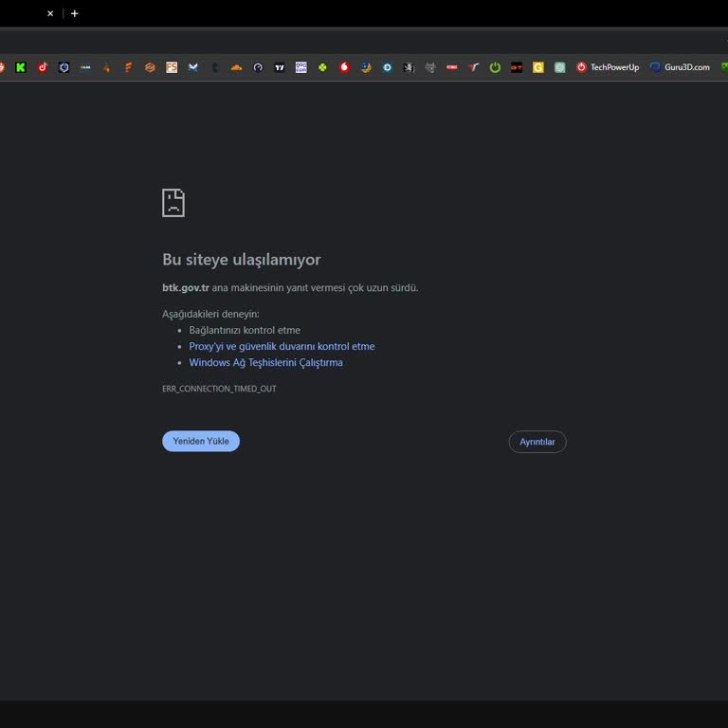Screen dimensions: 728x728
Task: Click the Bağlantınızı kontrol etme suggestion text
Action: click(245, 330)
